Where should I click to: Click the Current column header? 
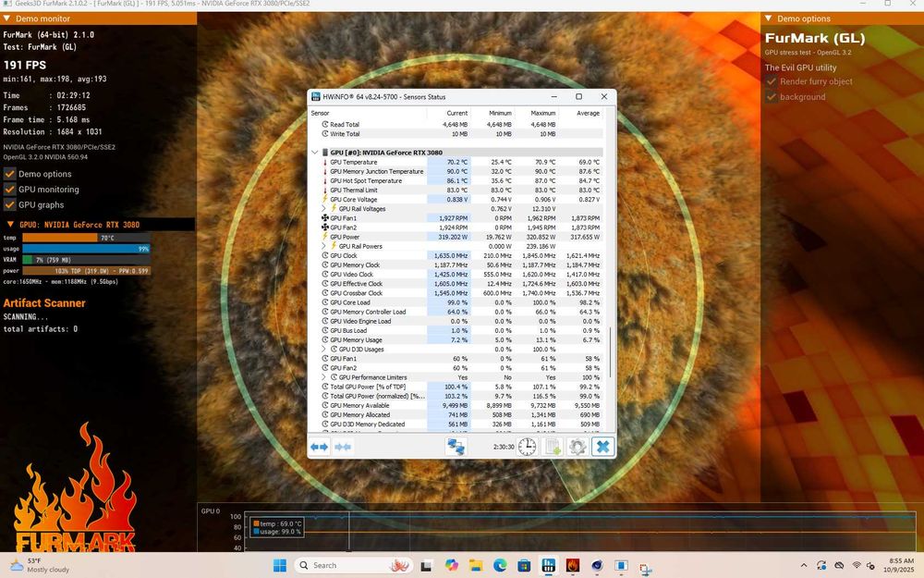tap(456, 113)
